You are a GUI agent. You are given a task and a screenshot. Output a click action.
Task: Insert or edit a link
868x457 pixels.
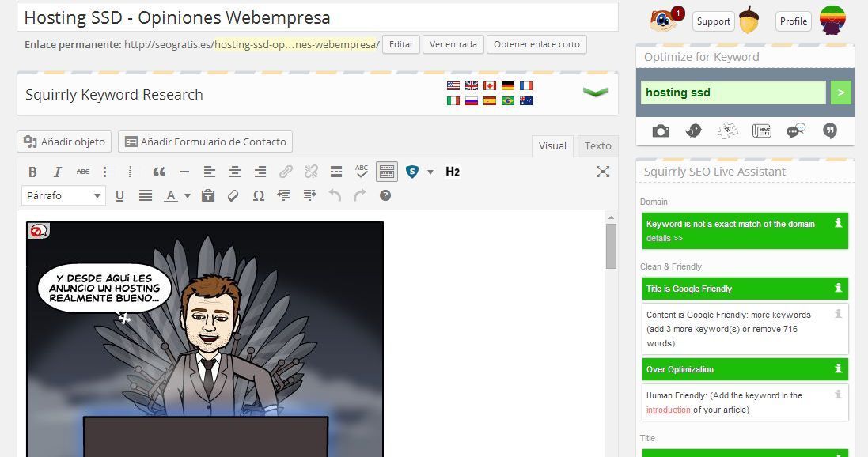286,172
